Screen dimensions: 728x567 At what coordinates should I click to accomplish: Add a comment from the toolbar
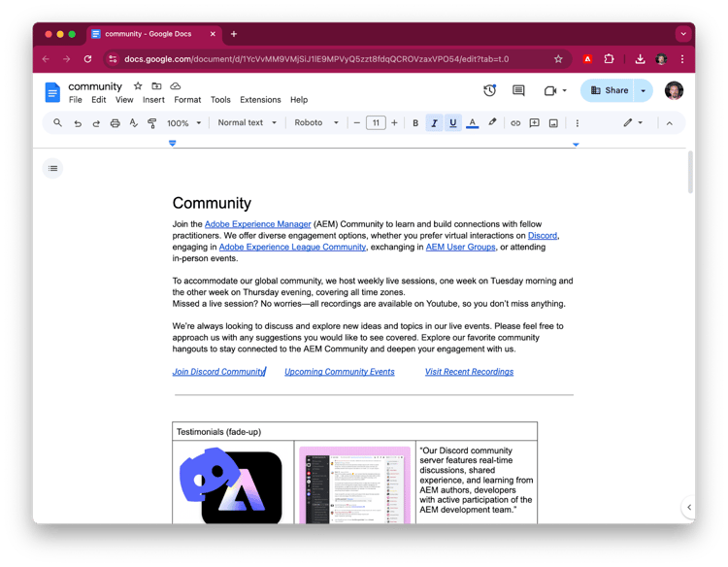[535, 123]
